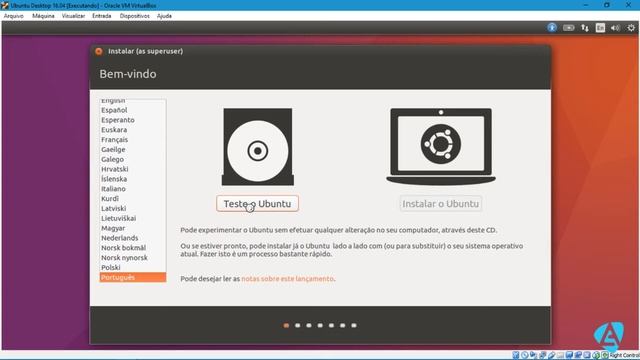Select Kurdî in the language list

tap(133, 198)
